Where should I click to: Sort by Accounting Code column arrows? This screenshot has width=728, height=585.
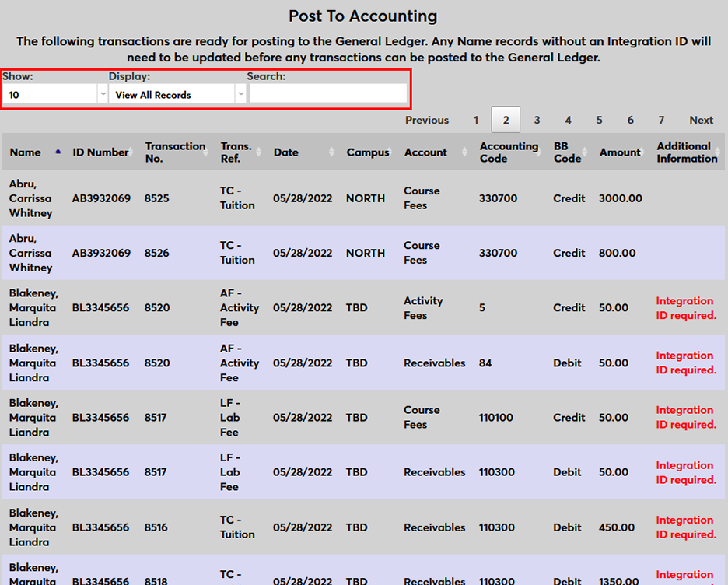pyautogui.click(x=540, y=152)
